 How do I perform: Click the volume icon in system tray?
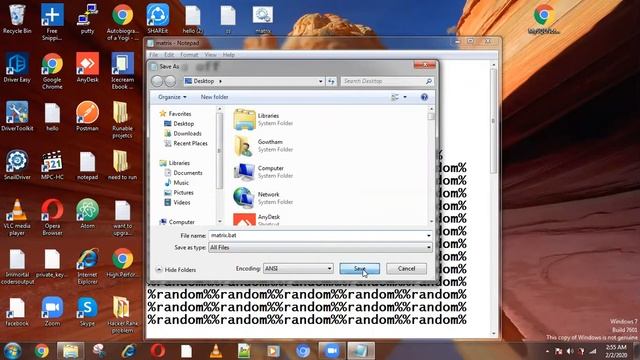570,351
